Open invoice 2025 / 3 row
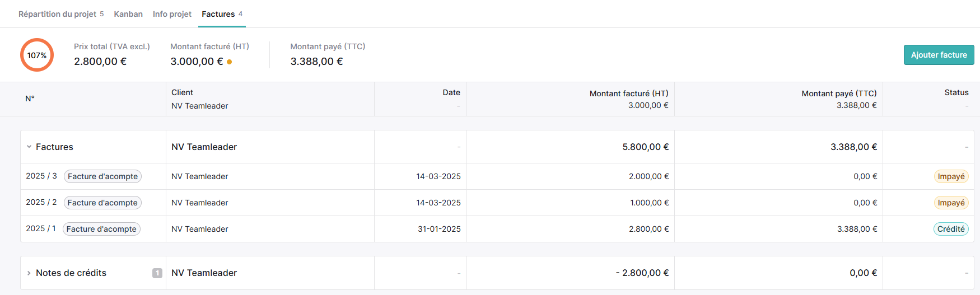Image resolution: width=980 pixels, height=295 pixels. (x=497, y=176)
